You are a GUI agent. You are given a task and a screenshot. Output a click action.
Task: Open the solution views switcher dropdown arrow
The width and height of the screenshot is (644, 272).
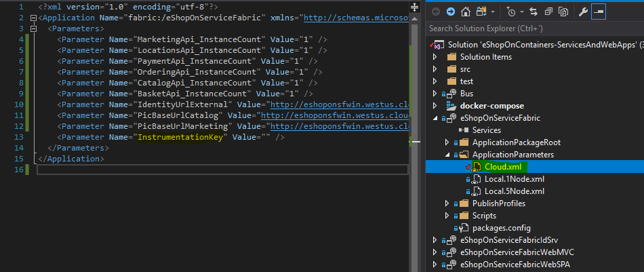pyautogui.click(x=494, y=12)
